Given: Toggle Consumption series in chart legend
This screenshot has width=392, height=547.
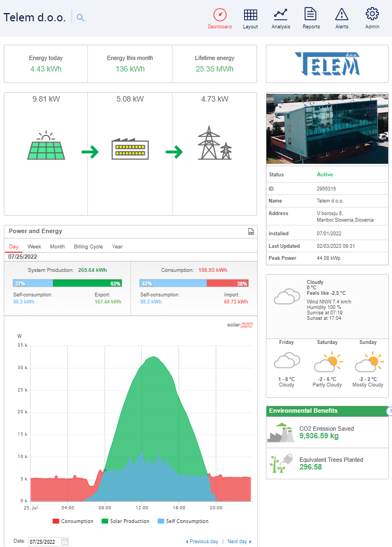Looking at the screenshot, I should click(73, 521).
